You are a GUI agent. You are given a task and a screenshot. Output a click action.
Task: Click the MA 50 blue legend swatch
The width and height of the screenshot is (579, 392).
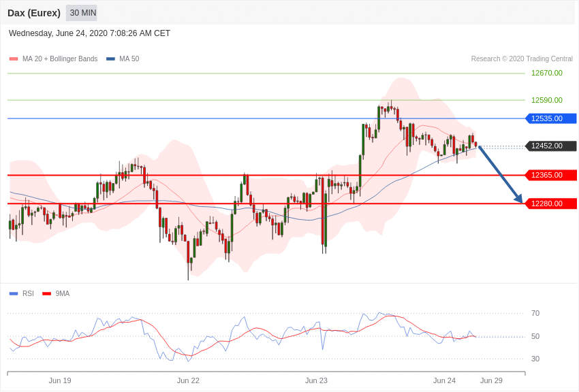110,59
